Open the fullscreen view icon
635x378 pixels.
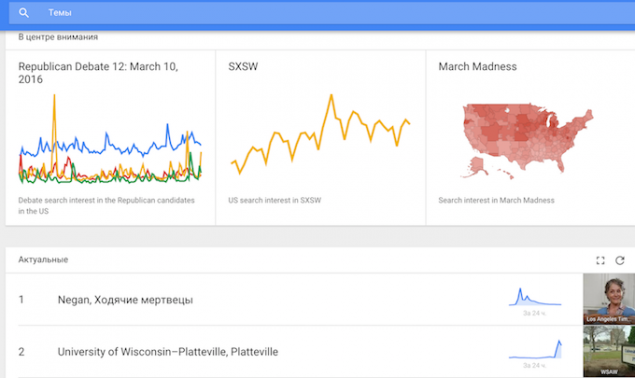coord(600,261)
